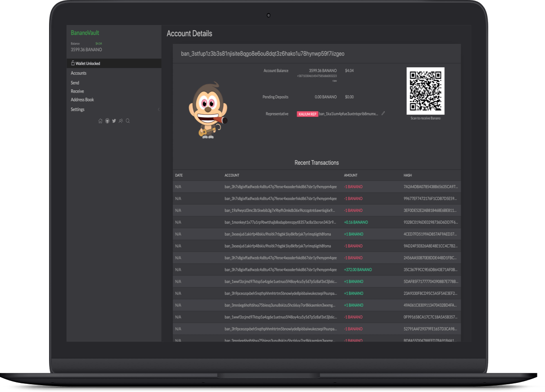
Task: Open hash 3EF0DE52E2AB818468E6BE811...
Action: pyautogui.click(x=431, y=210)
